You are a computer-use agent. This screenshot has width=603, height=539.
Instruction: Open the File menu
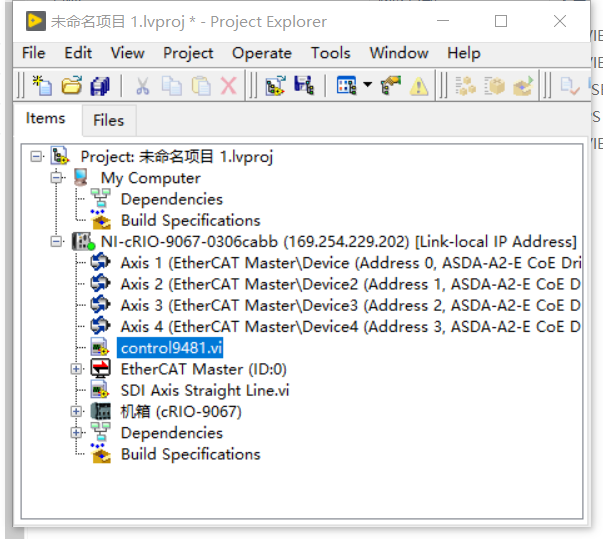(x=33, y=53)
